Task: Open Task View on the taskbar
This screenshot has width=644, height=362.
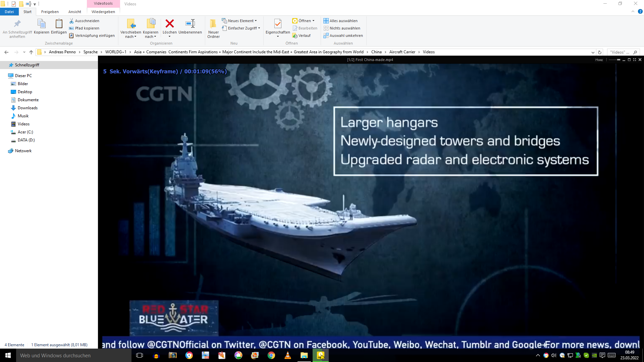Action: (x=140, y=355)
